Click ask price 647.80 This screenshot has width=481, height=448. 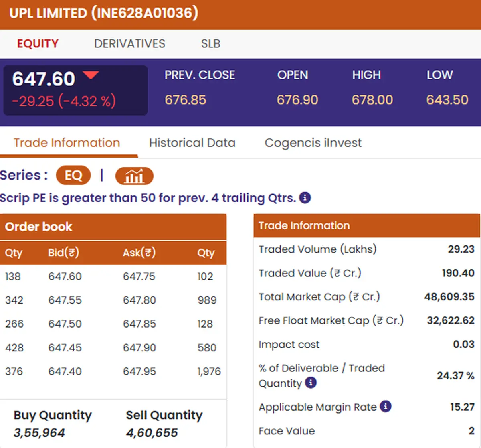click(139, 300)
